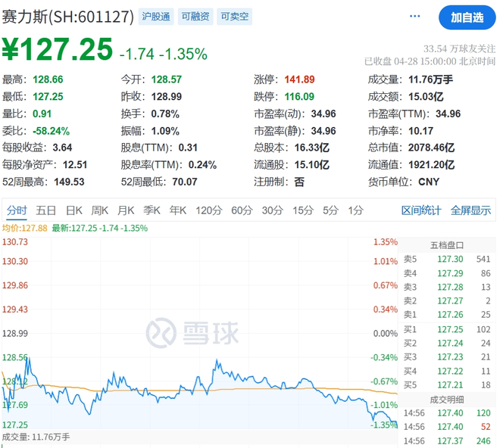500x448 pixels.
Task: Click the 14:56 trade with volume 120
Action: pos(447,413)
